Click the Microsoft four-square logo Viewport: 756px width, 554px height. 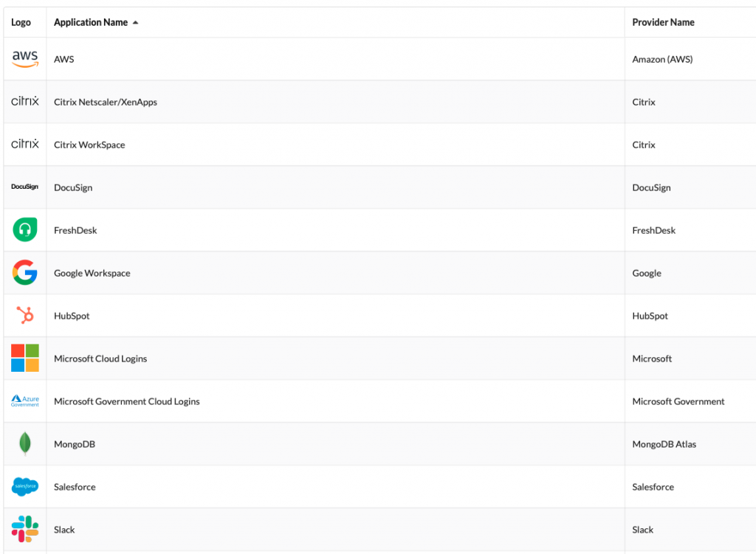[25, 358]
